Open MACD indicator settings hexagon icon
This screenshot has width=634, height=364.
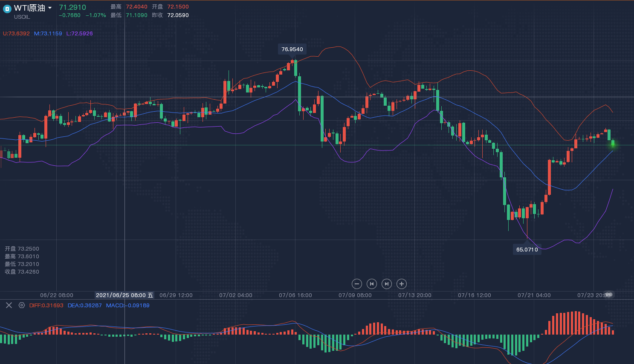click(x=22, y=305)
